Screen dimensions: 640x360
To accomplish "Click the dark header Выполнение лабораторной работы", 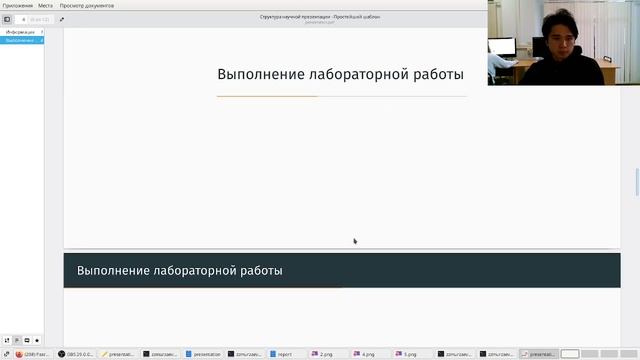I will (180, 271).
